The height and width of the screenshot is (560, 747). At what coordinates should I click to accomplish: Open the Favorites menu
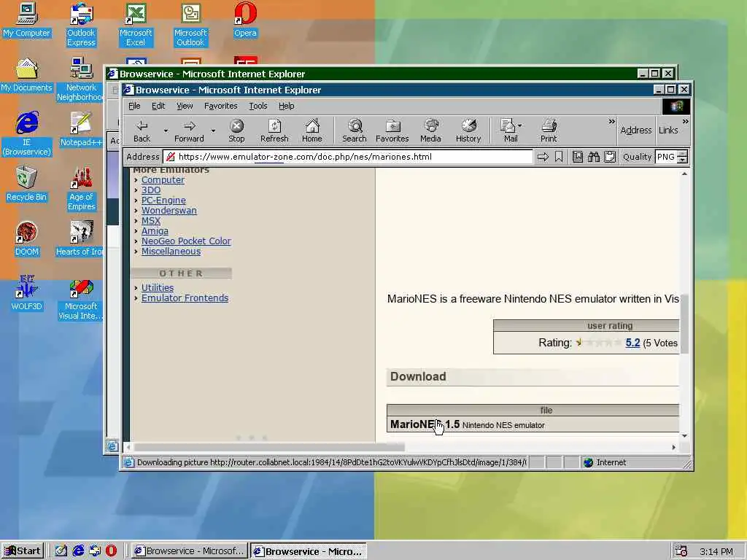pos(220,106)
